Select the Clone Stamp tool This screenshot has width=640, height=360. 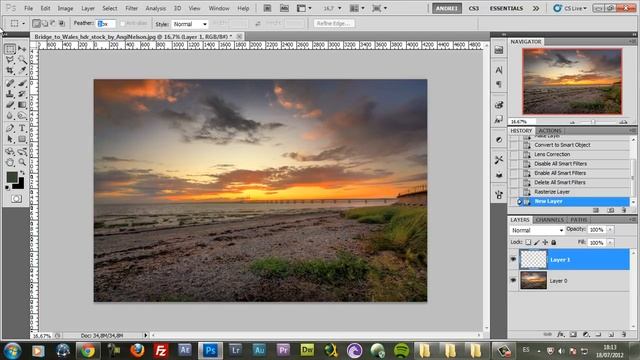(x=10, y=94)
